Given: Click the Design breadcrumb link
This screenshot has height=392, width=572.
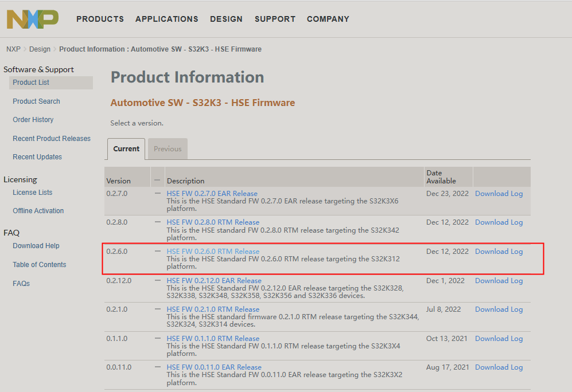Looking at the screenshot, I should click(x=40, y=49).
